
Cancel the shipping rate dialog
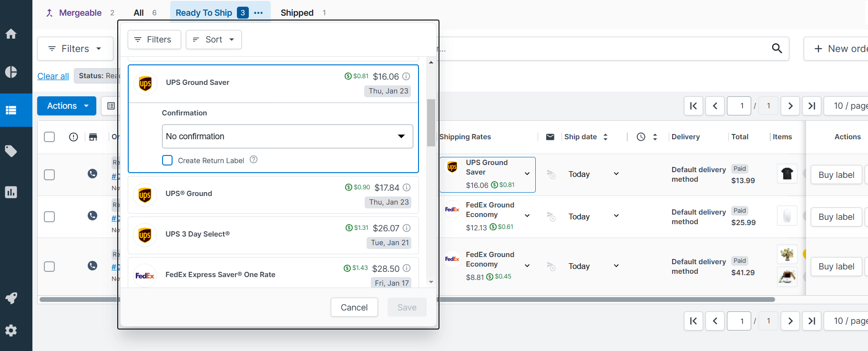[354, 308]
